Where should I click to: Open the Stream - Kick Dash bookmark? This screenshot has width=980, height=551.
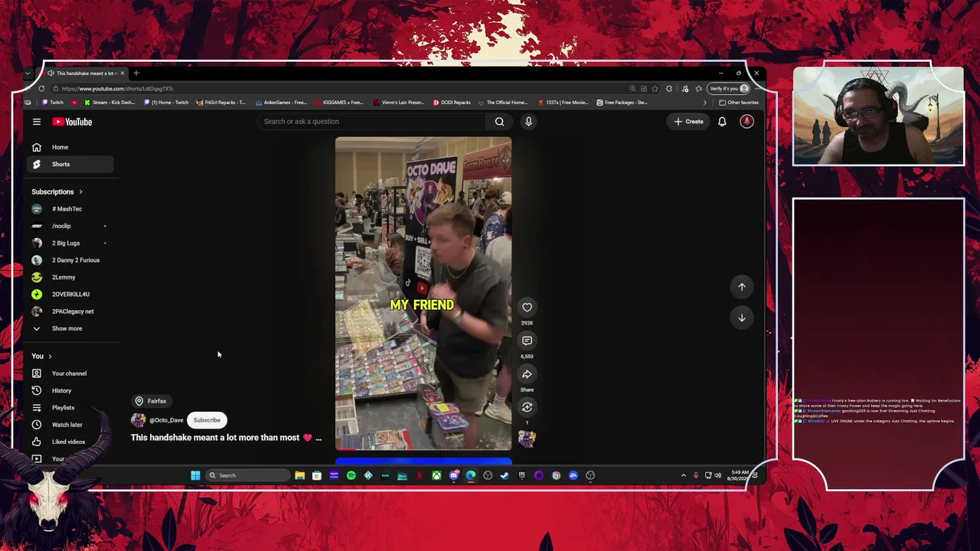(x=109, y=103)
